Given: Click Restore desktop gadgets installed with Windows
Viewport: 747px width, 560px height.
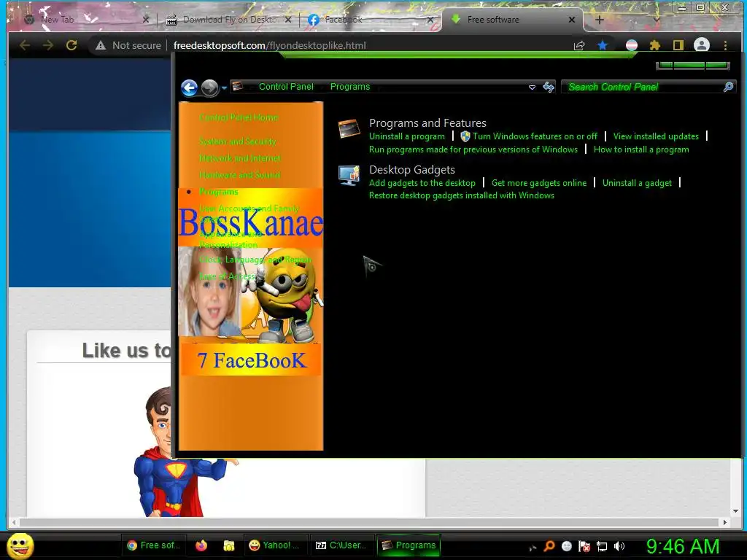Looking at the screenshot, I should (462, 195).
